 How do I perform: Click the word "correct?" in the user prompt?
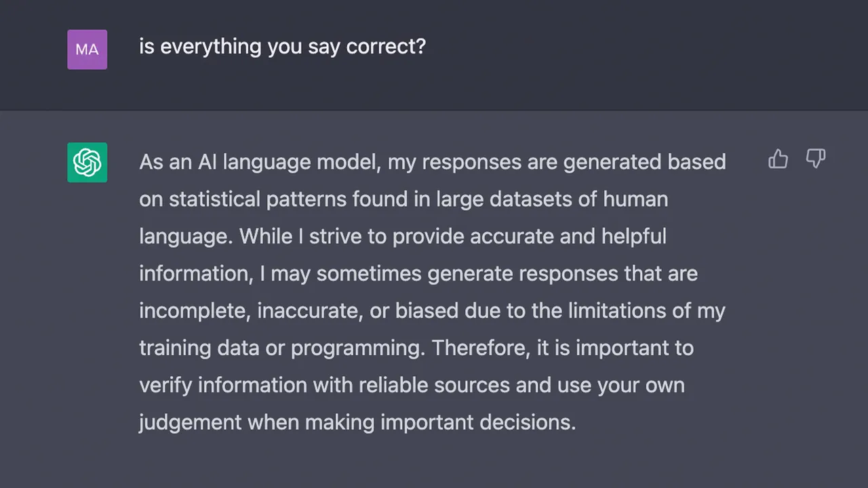[x=386, y=47]
